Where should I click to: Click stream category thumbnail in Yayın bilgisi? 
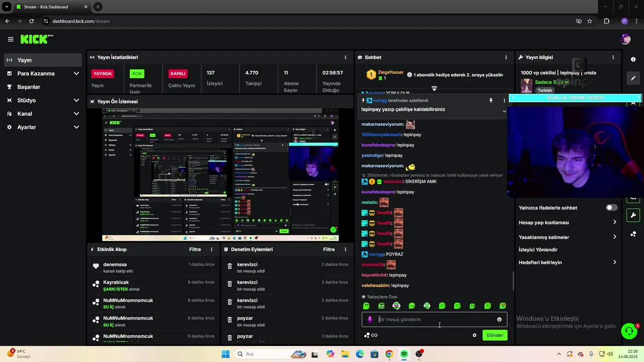click(526, 85)
